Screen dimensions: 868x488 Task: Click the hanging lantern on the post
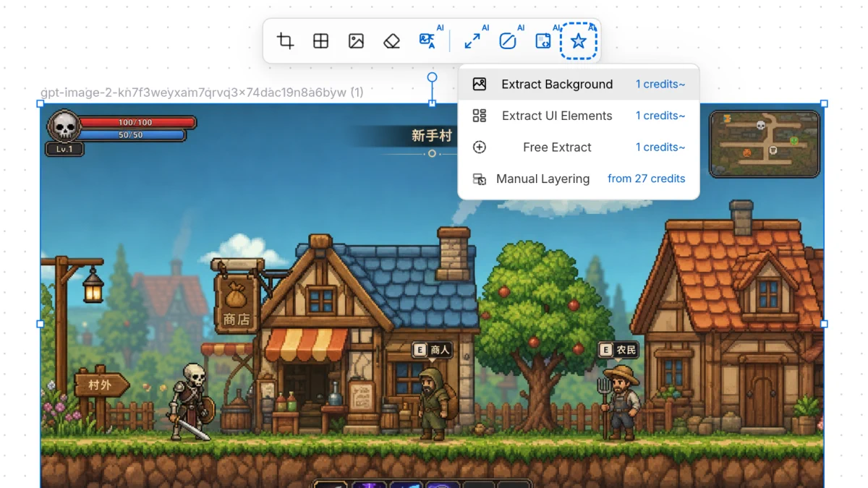pyautogui.click(x=93, y=286)
